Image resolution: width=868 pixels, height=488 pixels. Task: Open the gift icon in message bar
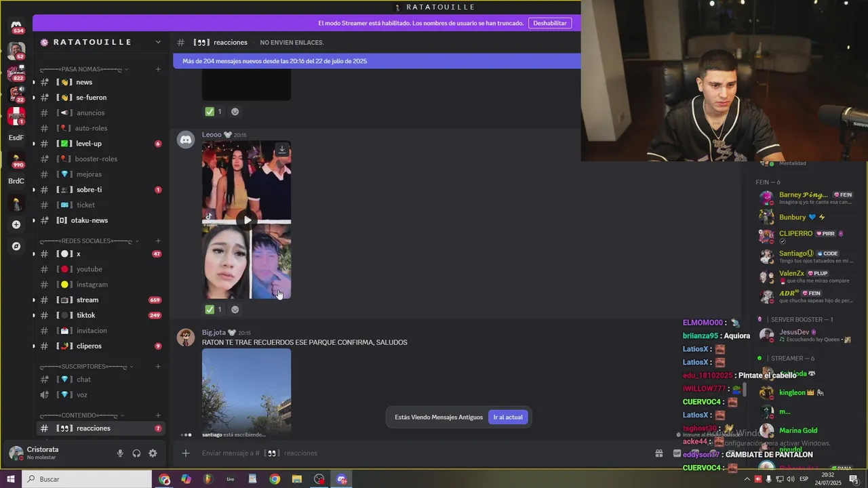point(658,453)
